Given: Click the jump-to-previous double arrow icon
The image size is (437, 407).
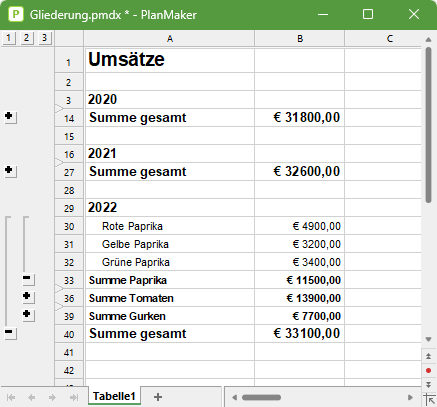Looking at the screenshot, I should pos(429,356).
